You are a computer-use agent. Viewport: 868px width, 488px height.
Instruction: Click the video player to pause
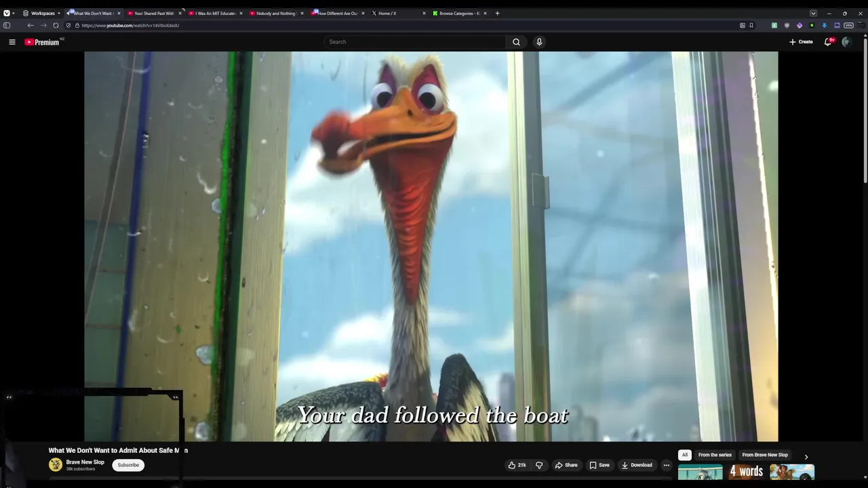coord(431,246)
